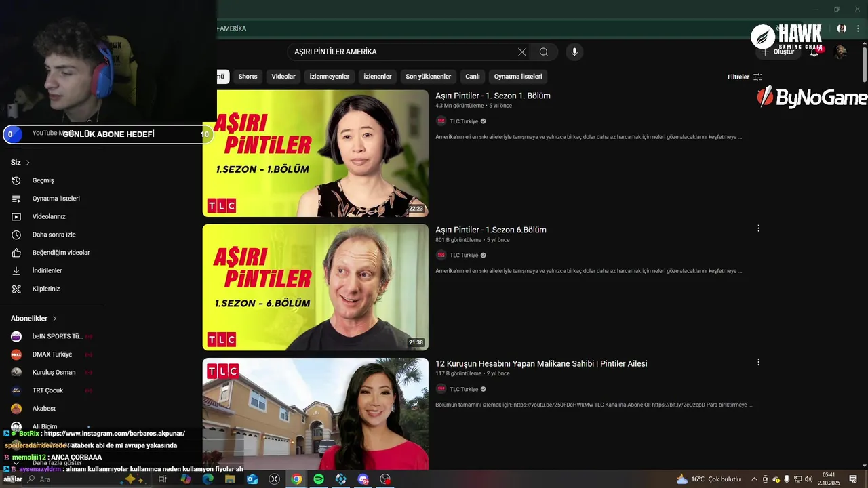The width and height of the screenshot is (868, 488).
Task: Open the notifications bell
Action: tap(814, 52)
